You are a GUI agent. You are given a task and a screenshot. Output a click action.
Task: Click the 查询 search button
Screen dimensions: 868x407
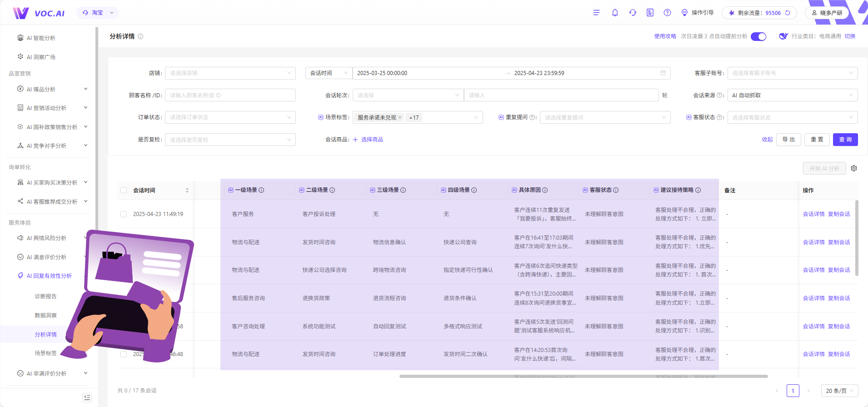(x=845, y=140)
